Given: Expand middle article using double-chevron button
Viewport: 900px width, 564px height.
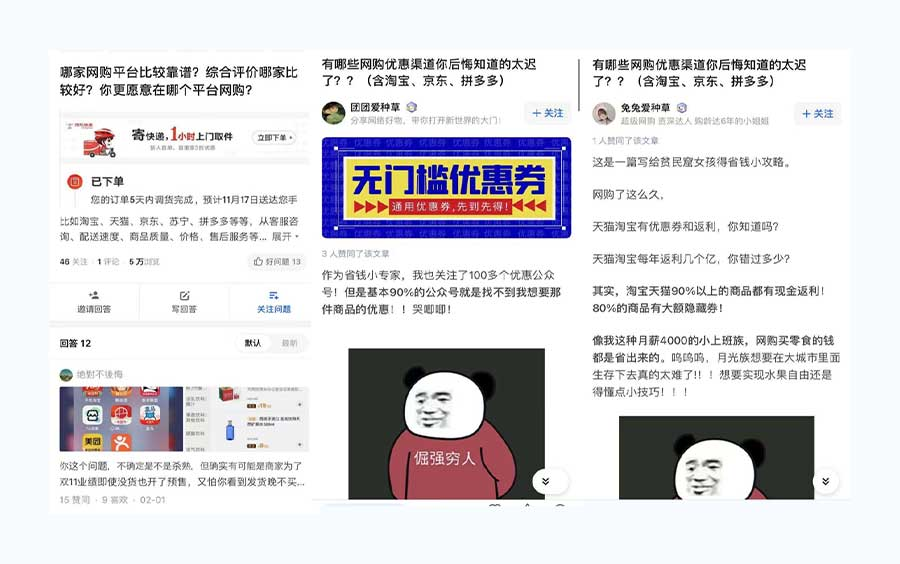Looking at the screenshot, I should (x=546, y=481).
